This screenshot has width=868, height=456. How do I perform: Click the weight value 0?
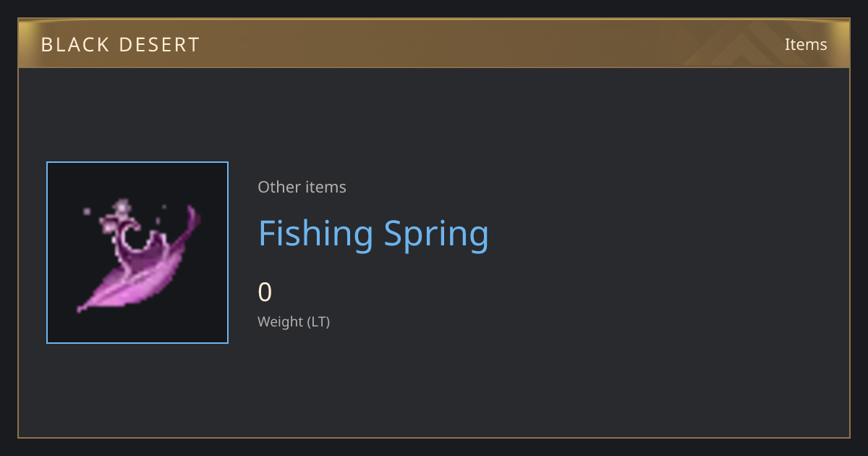pos(265,292)
